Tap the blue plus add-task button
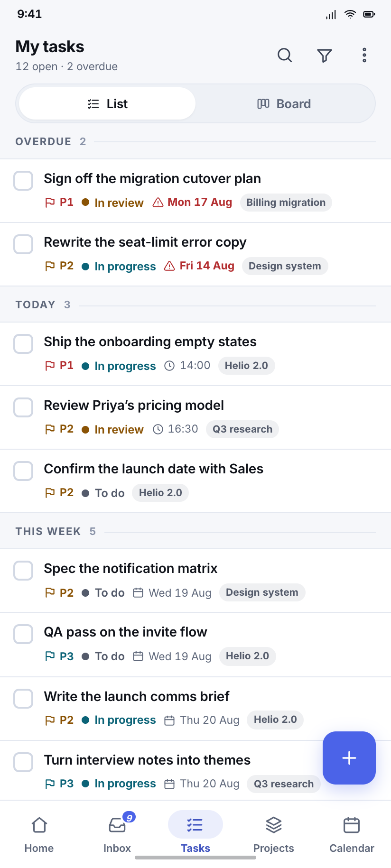The image size is (391, 868). coord(349,758)
